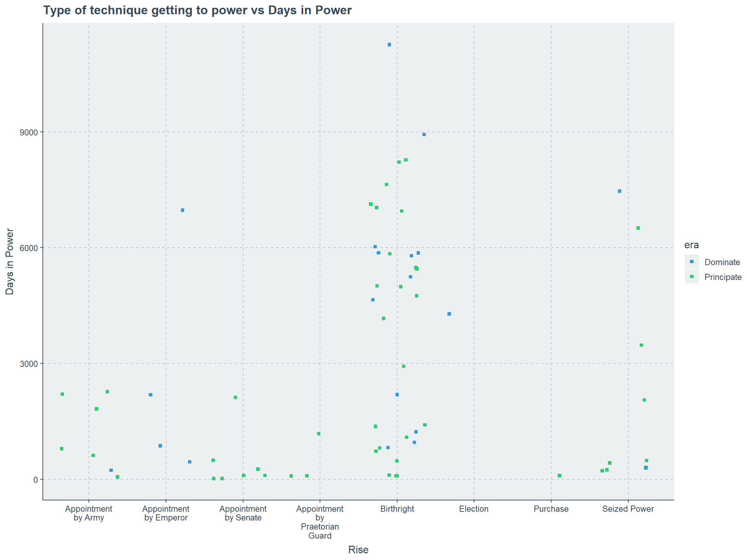Click the 'Purchase' axis label
This screenshot has width=747, height=560.
pyautogui.click(x=551, y=509)
